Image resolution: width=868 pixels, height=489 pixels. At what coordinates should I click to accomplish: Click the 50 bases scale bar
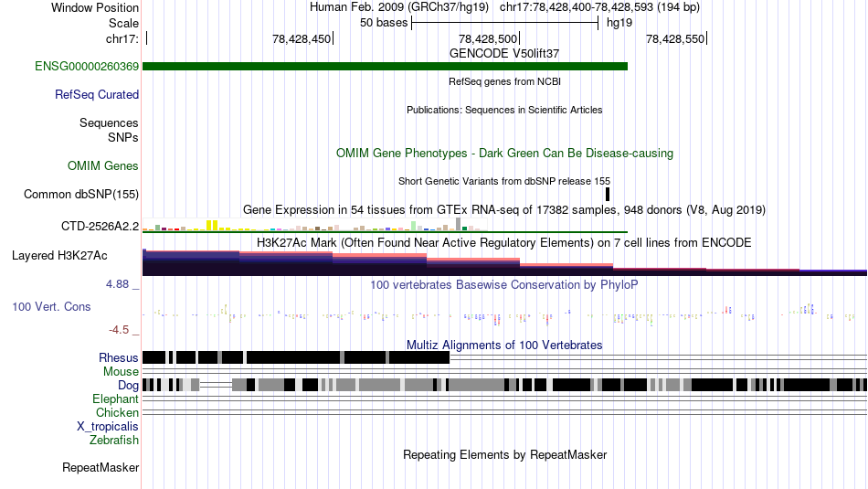point(505,23)
